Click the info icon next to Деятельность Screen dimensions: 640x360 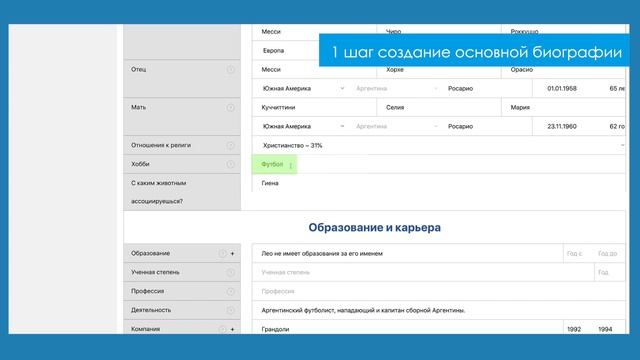click(x=230, y=311)
